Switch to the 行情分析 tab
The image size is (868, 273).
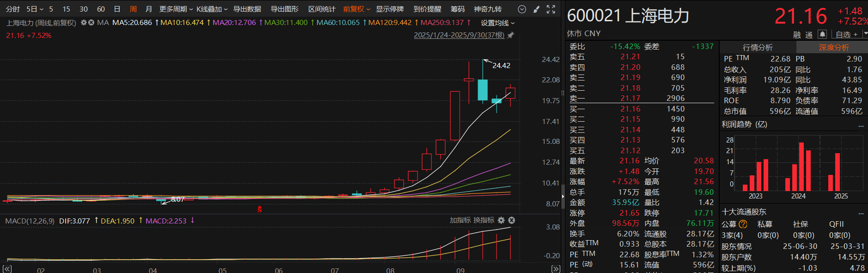click(758, 47)
